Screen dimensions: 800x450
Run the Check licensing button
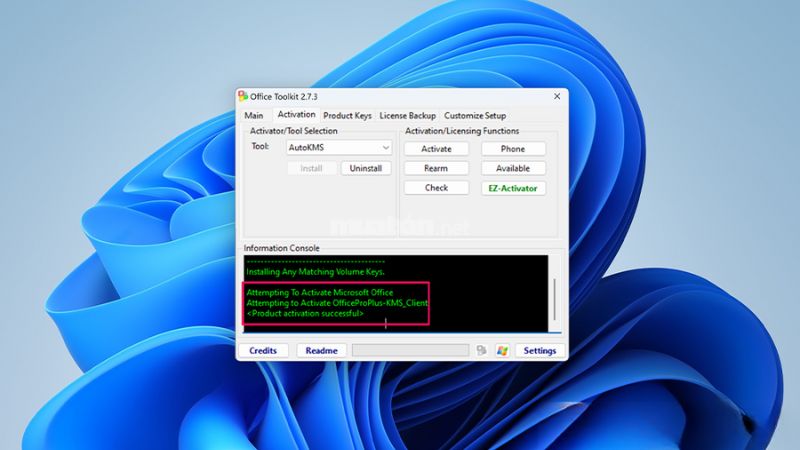436,188
